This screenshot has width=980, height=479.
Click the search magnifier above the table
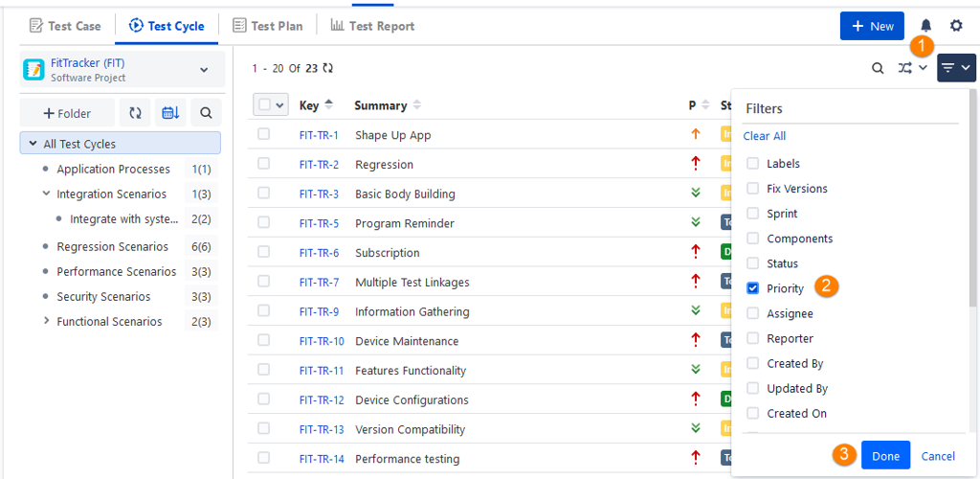click(878, 68)
